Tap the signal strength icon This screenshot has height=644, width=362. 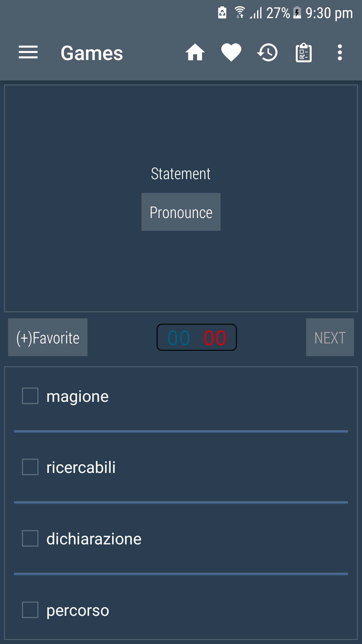coord(256,13)
